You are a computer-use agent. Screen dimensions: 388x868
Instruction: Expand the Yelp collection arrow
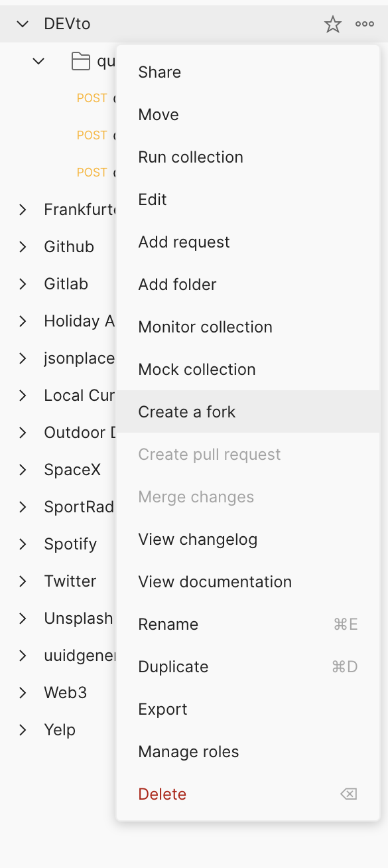click(23, 730)
